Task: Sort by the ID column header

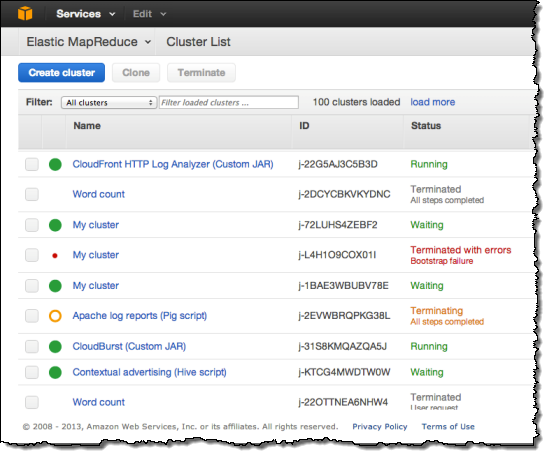Action: 304,126
